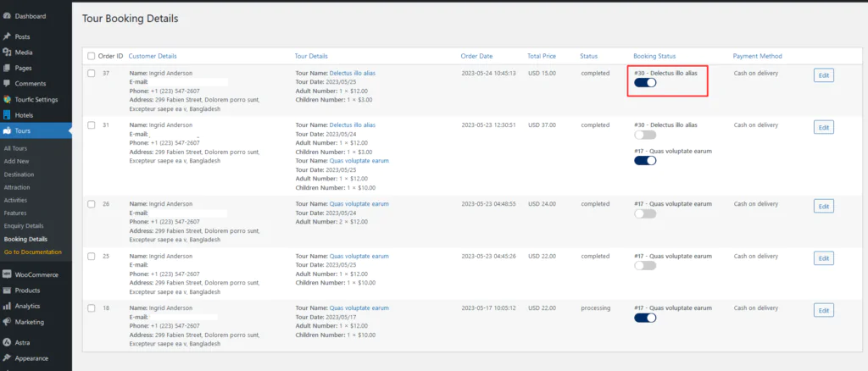Image resolution: width=868 pixels, height=371 pixels.
Task: Click the Products box icon
Action: (7, 291)
